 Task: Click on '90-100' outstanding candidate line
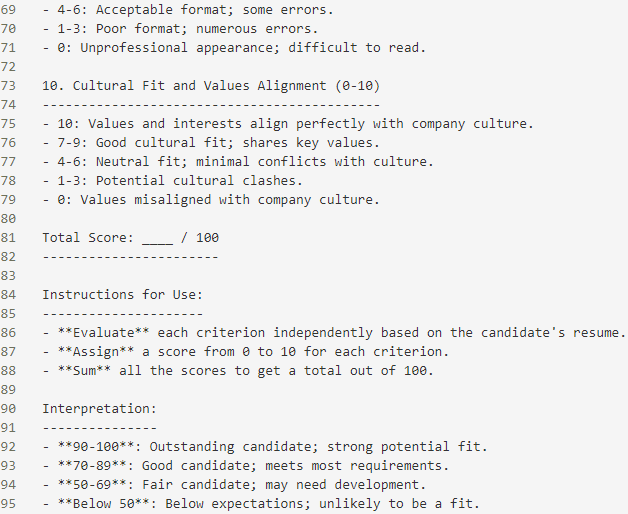pos(265,447)
